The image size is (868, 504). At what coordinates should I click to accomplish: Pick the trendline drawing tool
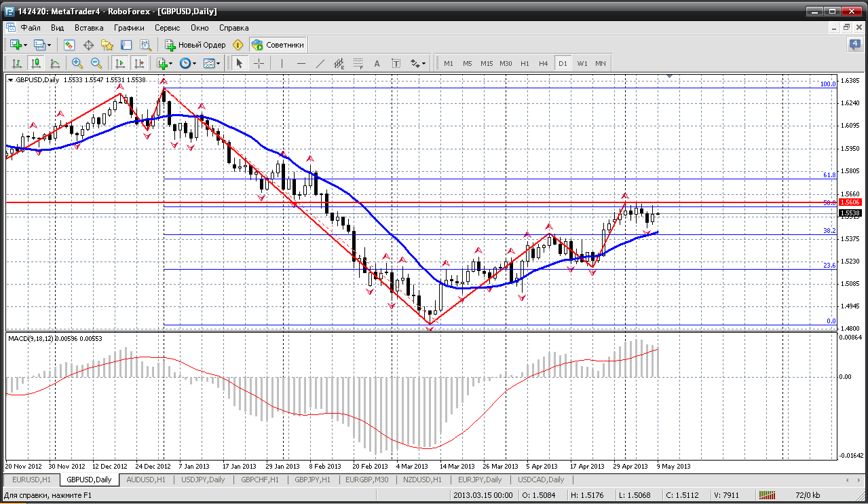pos(320,63)
